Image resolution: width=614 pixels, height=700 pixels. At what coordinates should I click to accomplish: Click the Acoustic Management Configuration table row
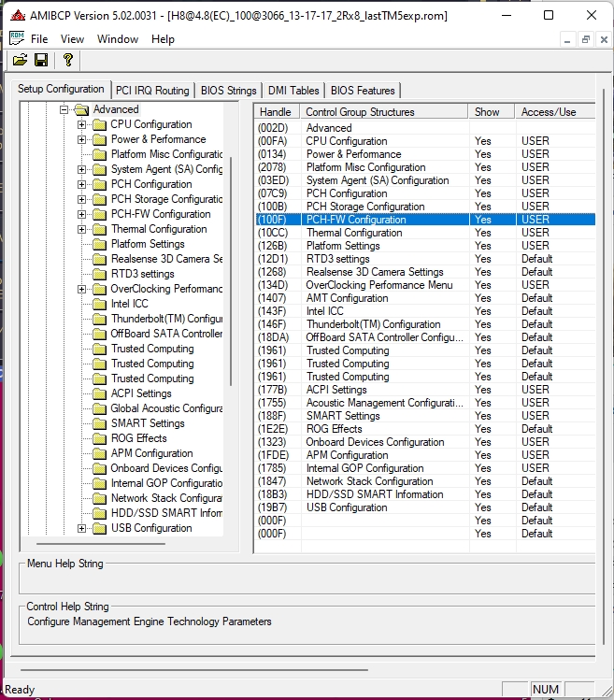[425, 403]
